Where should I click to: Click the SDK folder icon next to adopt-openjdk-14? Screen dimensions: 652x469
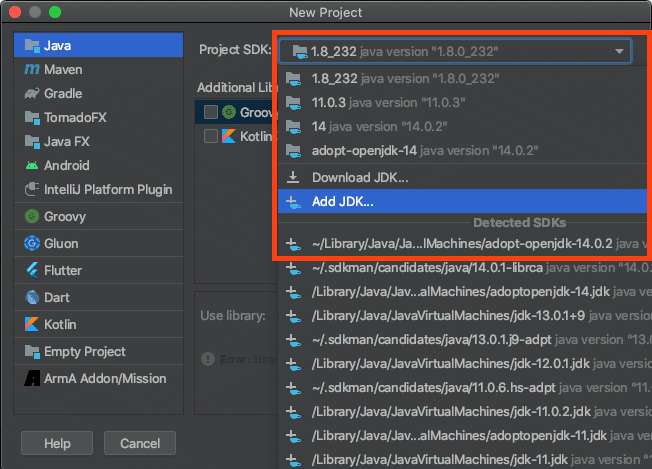tap(294, 151)
